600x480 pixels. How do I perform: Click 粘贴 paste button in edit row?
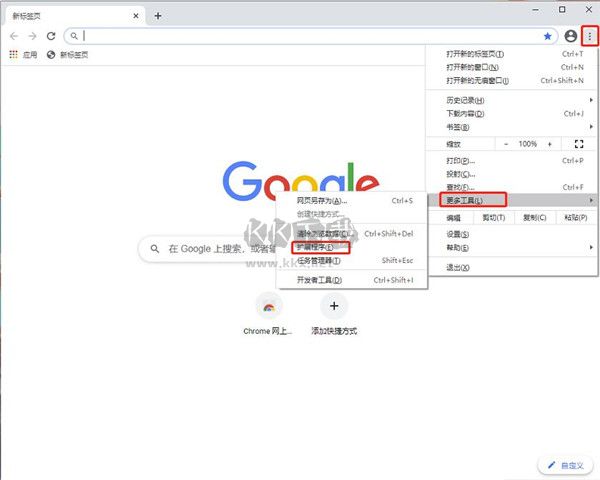576,218
